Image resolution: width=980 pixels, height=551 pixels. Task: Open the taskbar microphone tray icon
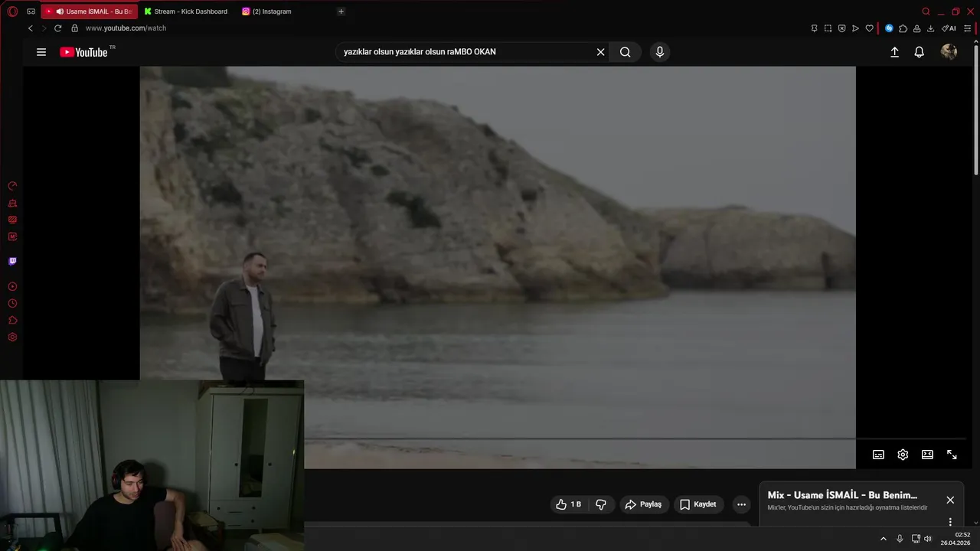[900, 539]
